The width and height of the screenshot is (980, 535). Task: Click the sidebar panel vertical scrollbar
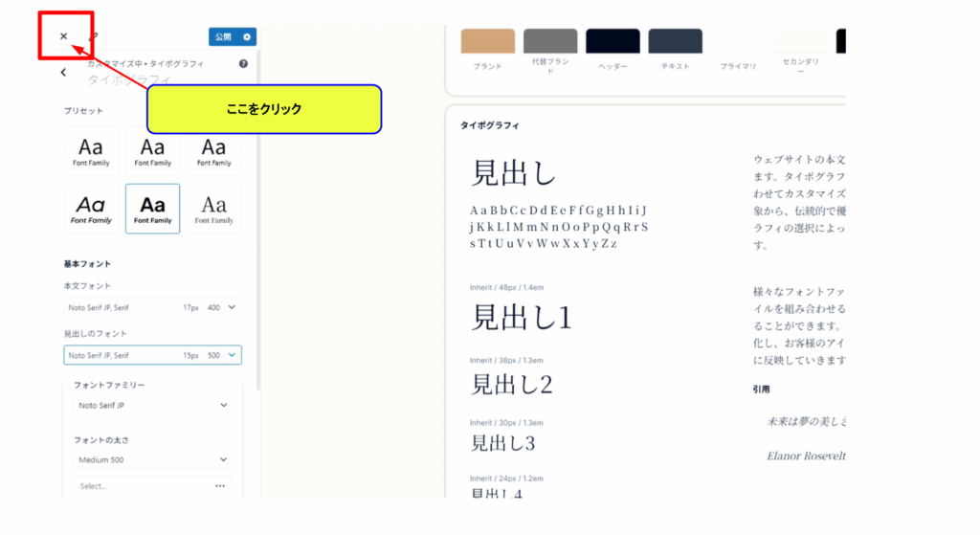point(258,219)
